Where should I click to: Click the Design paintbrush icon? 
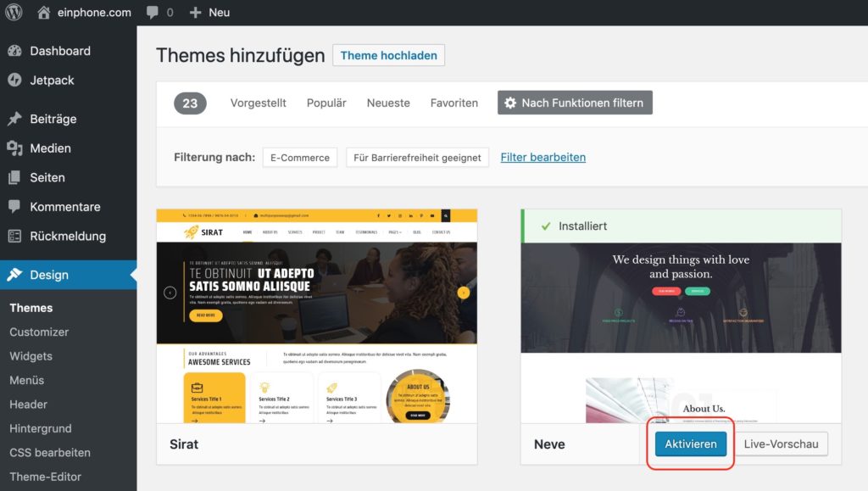[x=15, y=275]
